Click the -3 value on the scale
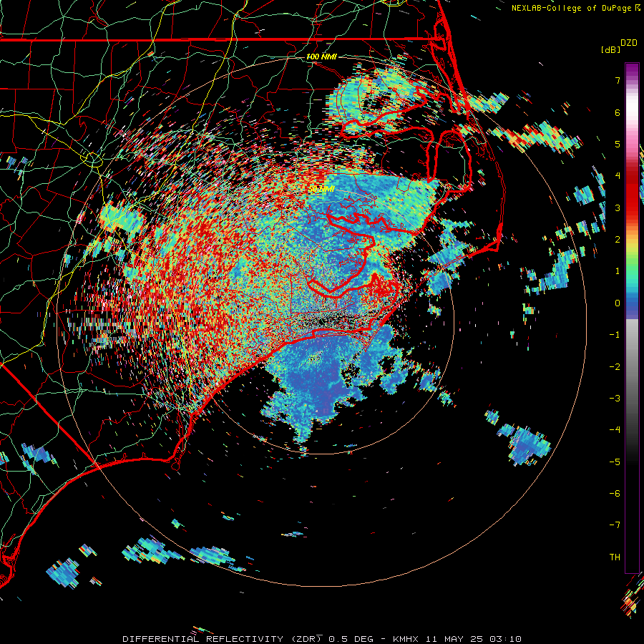This screenshot has height=644, width=644. (615, 398)
